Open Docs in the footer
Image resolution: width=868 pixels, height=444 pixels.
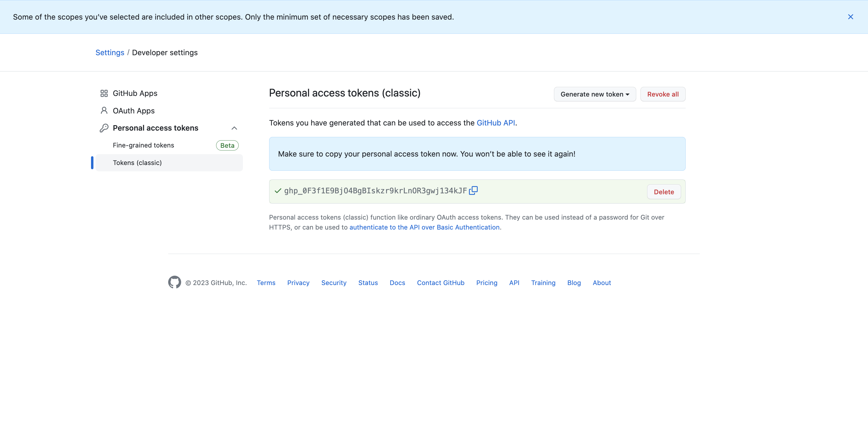(x=397, y=283)
